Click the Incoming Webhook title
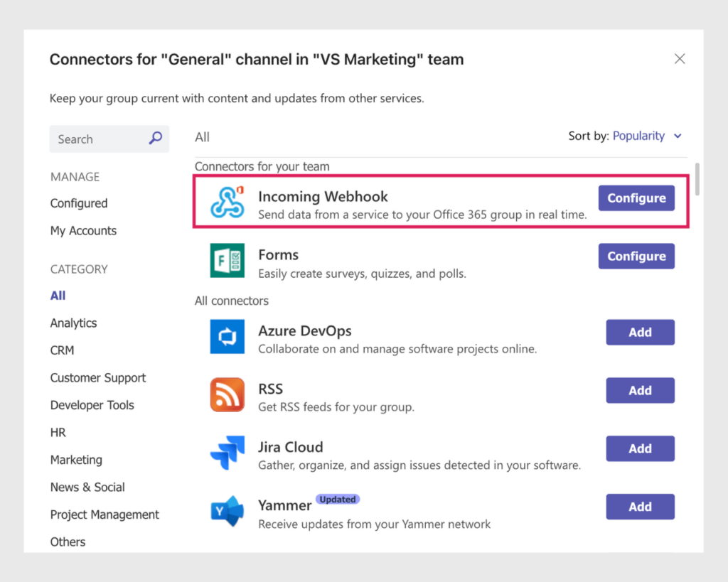This screenshot has width=728, height=582. pos(323,196)
